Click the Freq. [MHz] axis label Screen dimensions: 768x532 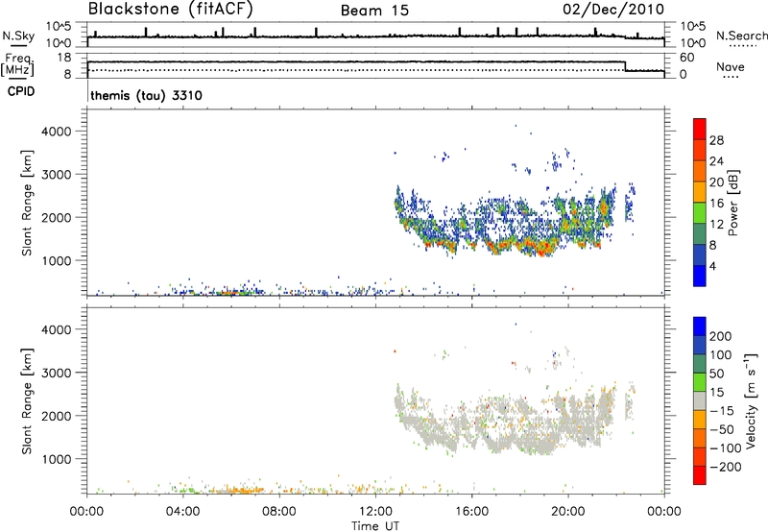pos(18,65)
